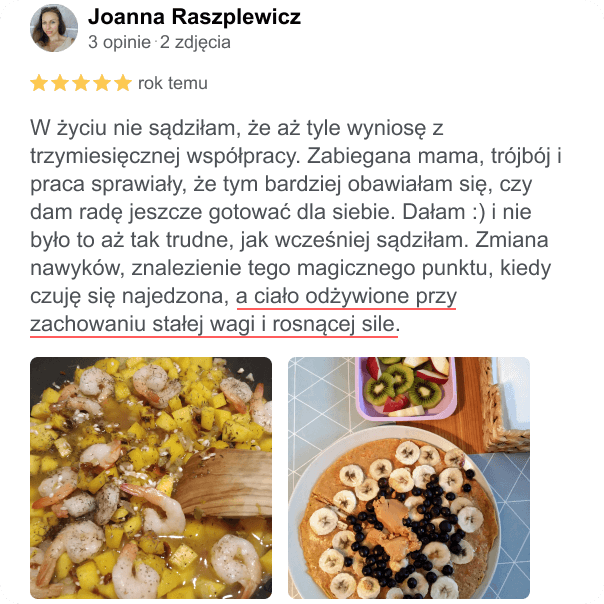Click the review line starting 'W życiu nie sądziłam'

click(x=237, y=128)
